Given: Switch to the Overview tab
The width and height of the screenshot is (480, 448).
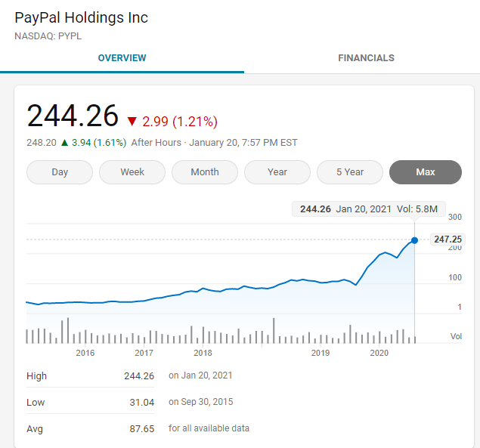Looking at the screenshot, I should pyautogui.click(x=122, y=58).
